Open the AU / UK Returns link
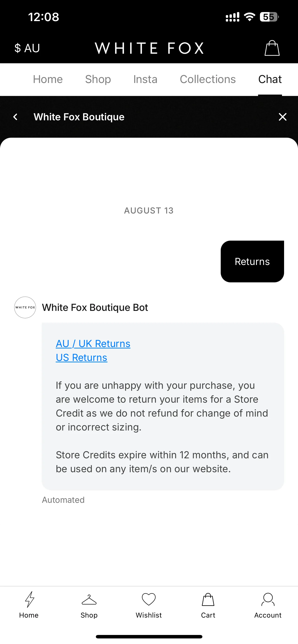298x644 pixels. [93, 344]
